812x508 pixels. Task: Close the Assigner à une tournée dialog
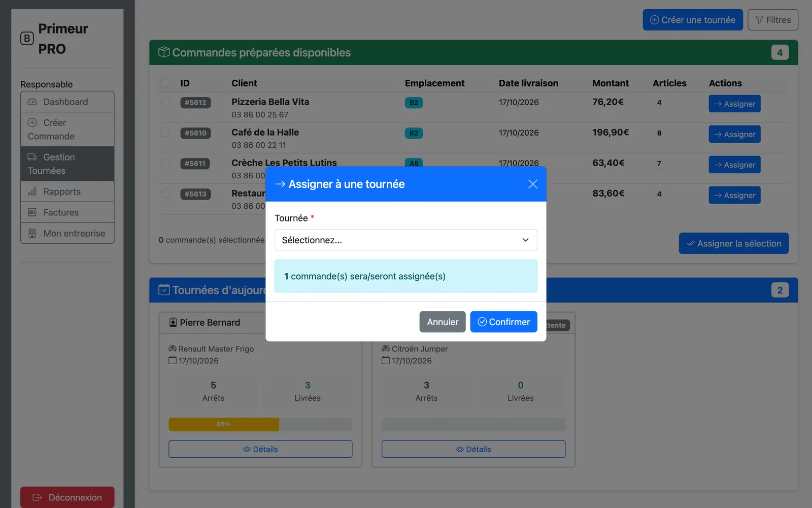pos(532,184)
